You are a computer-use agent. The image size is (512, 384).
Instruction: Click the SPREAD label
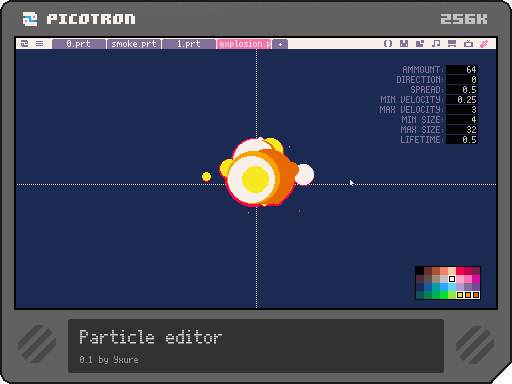point(427,89)
